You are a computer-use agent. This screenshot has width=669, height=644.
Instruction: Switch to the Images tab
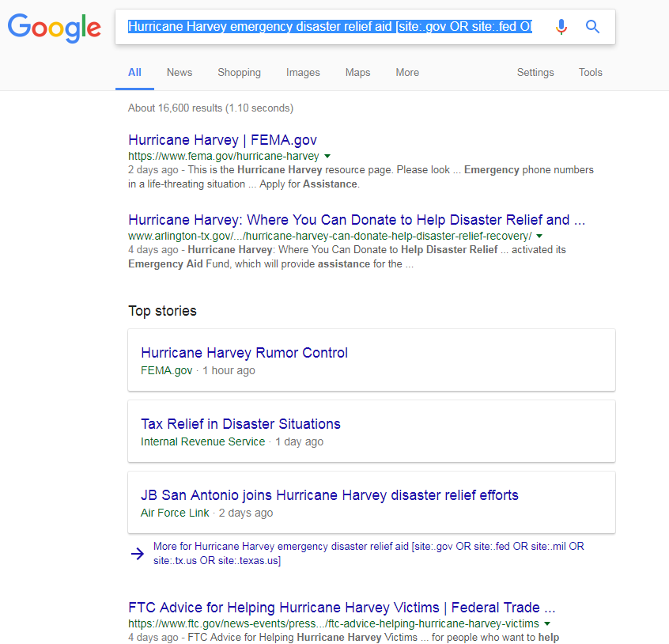tap(303, 73)
